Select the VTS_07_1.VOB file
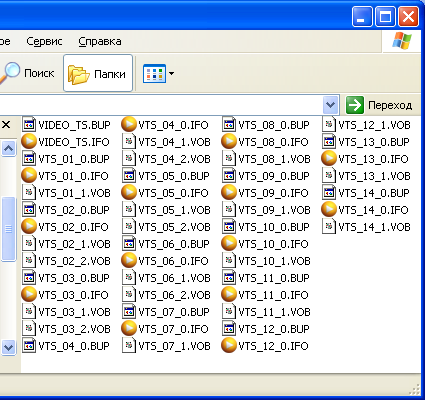Viewport: 425px width, 400px height. (166, 346)
